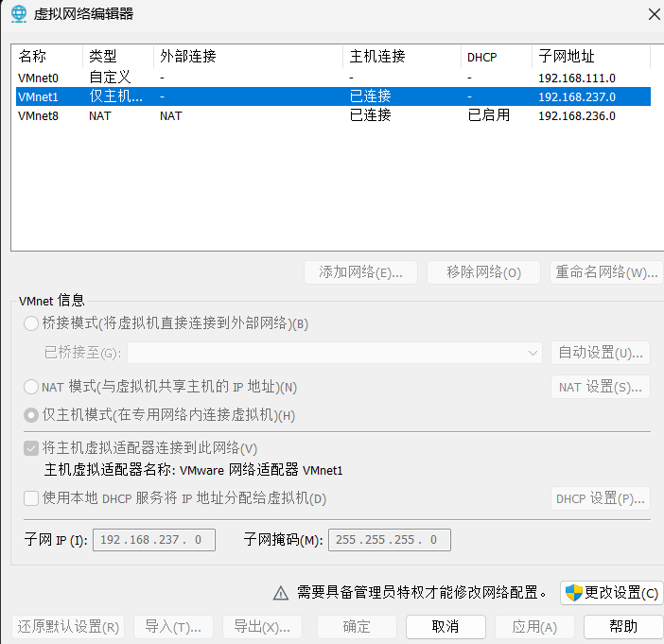Click the Virtual Network Editor globe icon

coord(19,13)
